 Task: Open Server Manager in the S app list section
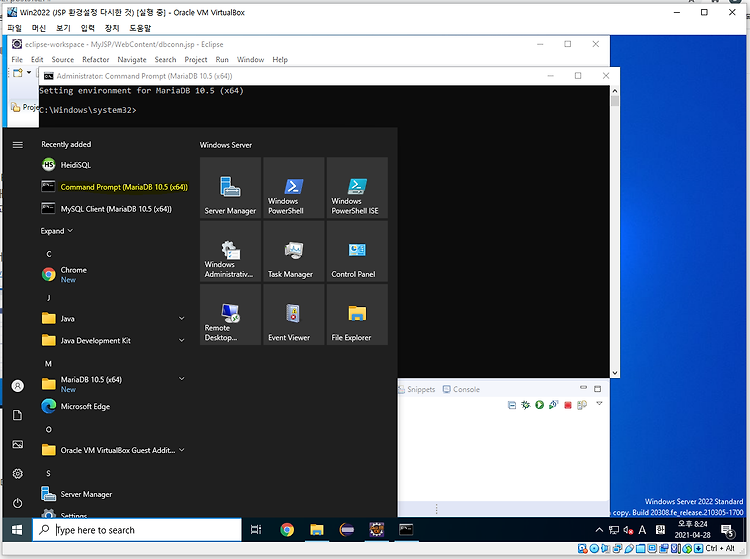pyautogui.click(x=114, y=494)
